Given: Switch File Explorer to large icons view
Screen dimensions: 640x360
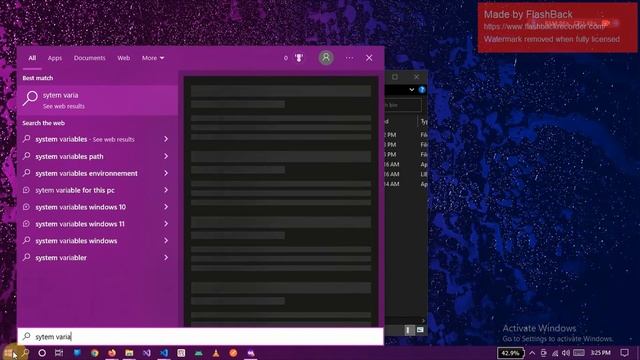Looking at the screenshot, I should (x=420, y=329).
